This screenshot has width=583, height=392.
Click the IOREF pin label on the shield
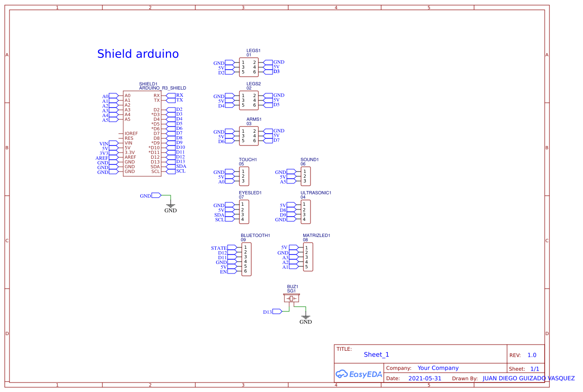pyautogui.click(x=131, y=134)
